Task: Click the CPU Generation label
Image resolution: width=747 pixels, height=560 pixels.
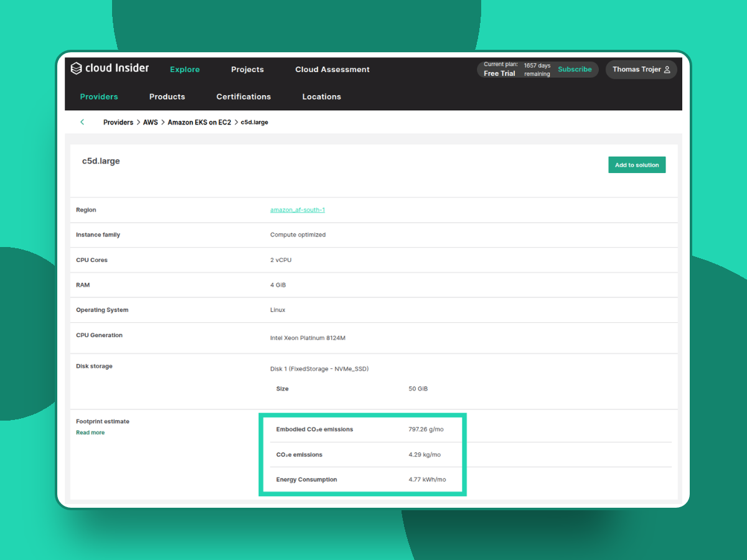Action: [x=100, y=335]
